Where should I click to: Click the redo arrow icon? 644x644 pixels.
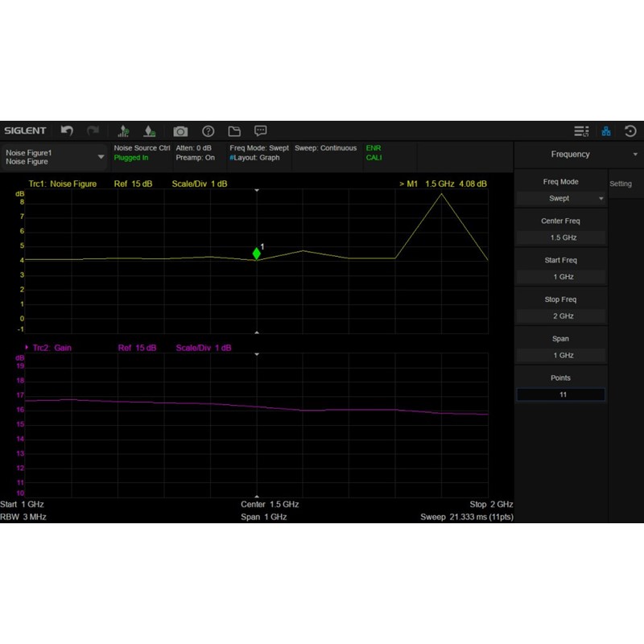click(x=93, y=131)
